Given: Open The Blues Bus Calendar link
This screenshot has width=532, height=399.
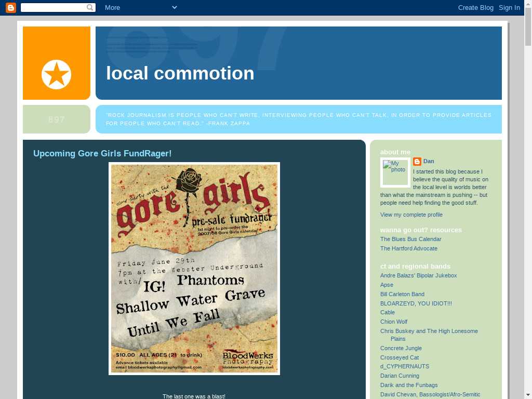Looking at the screenshot, I should [x=410, y=239].
